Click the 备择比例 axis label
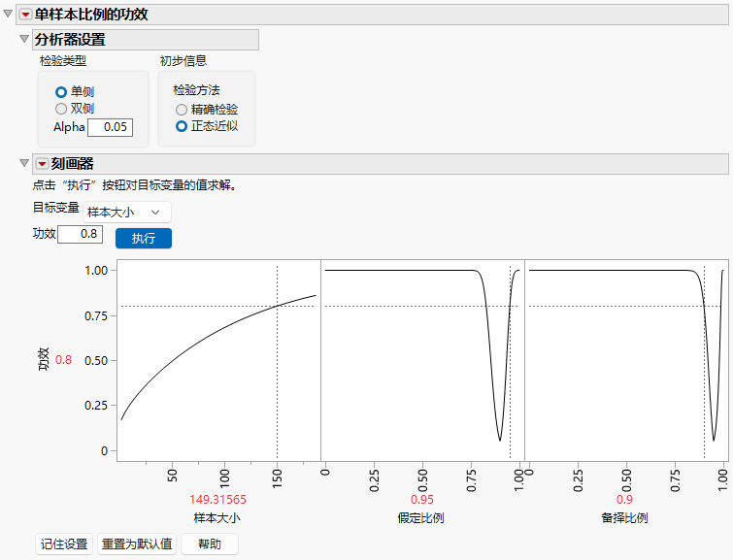 624,518
